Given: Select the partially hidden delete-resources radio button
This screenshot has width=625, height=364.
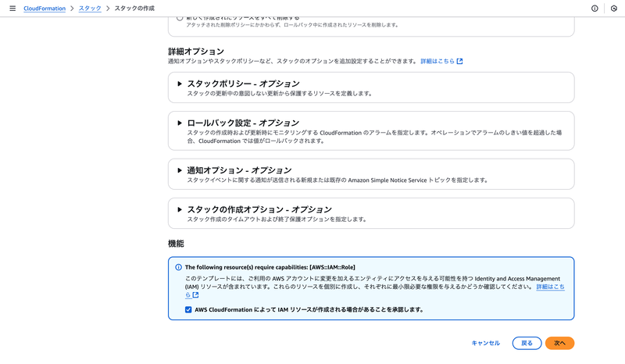Looking at the screenshot, I should pyautogui.click(x=180, y=18).
